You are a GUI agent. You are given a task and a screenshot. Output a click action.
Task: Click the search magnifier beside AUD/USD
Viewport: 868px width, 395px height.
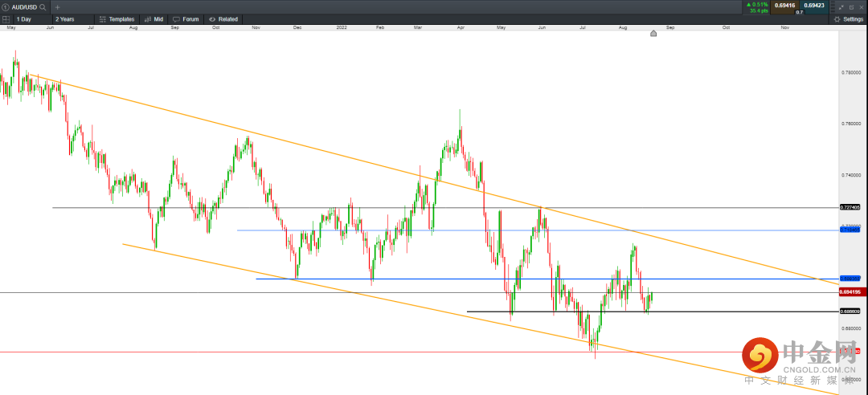(x=43, y=7)
